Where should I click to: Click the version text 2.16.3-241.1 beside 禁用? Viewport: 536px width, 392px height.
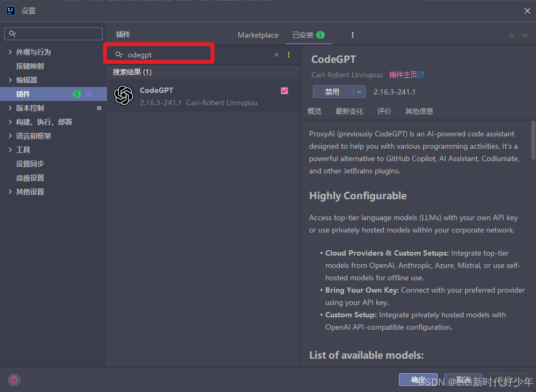[395, 92]
